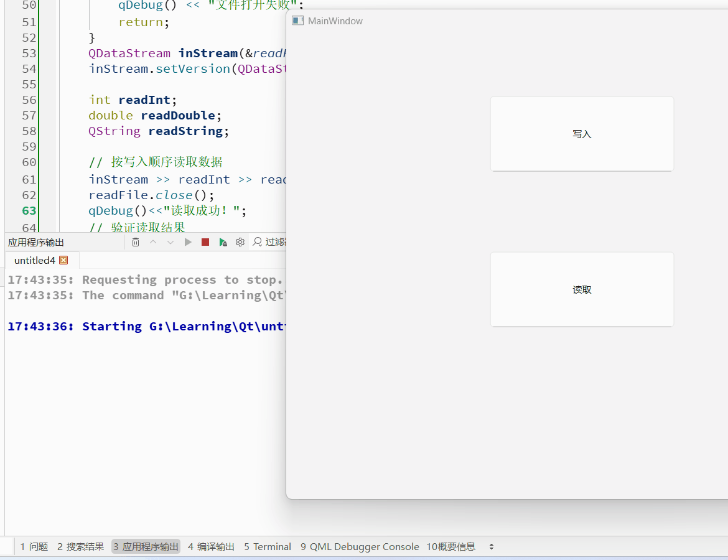Open the 5 Terminal pane

coord(268,546)
